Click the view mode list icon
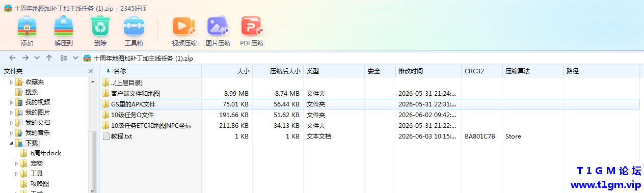The width and height of the screenshot is (644, 193). tap(64, 58)
